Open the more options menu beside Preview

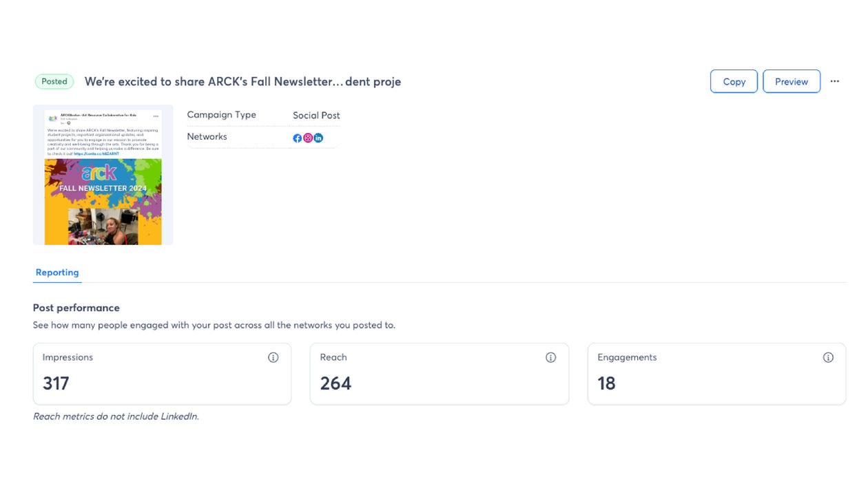click(x=835, y=81)
